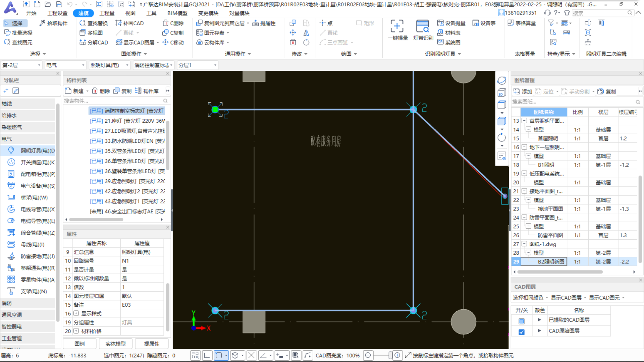Open the 照明灯具(电) type dropdown
Screen dimensions: 644x362
click(110, 65)
